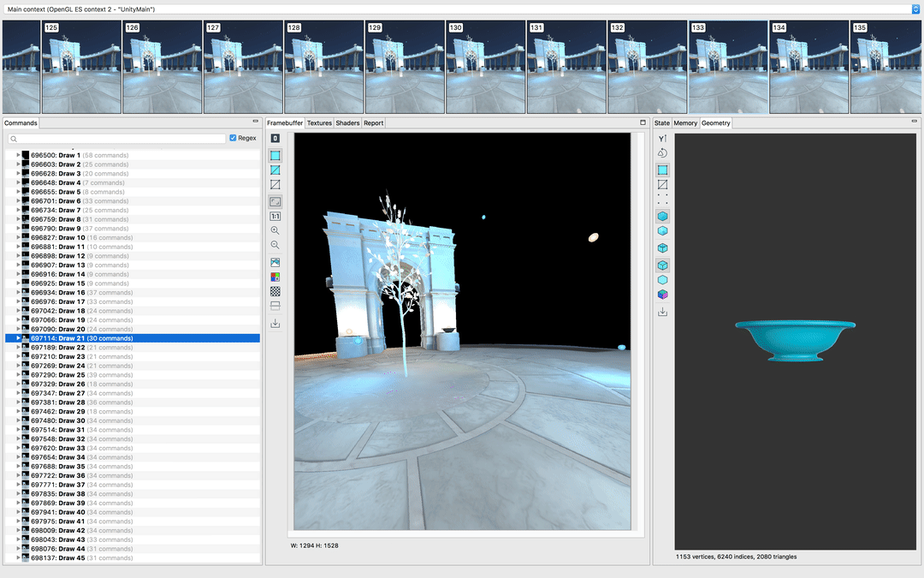The image size is (924, 578).
Task: Expand the Draw 45 command group
Action: (18, 558)
